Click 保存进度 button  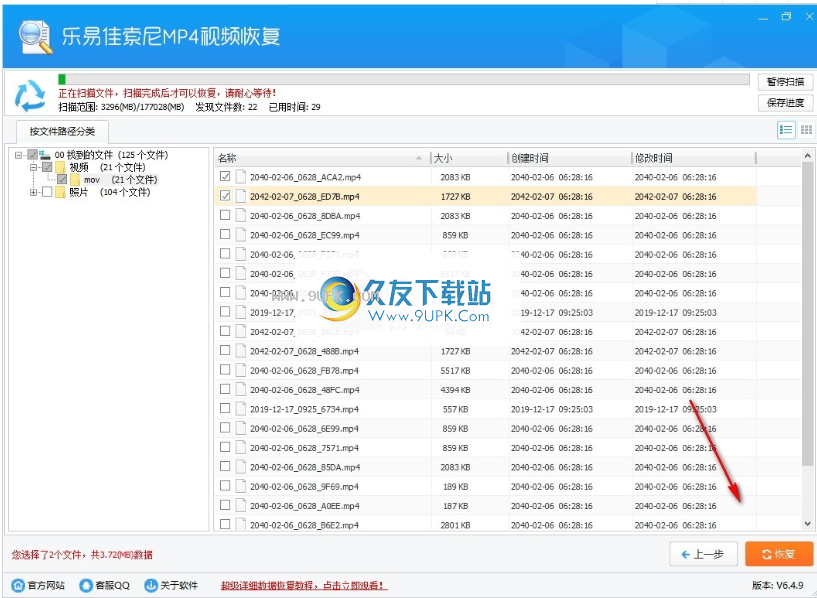click(x=785, y=103)
